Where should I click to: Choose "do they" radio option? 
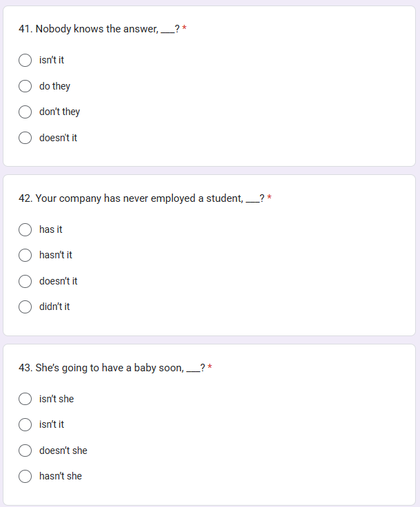pos(25,86)
